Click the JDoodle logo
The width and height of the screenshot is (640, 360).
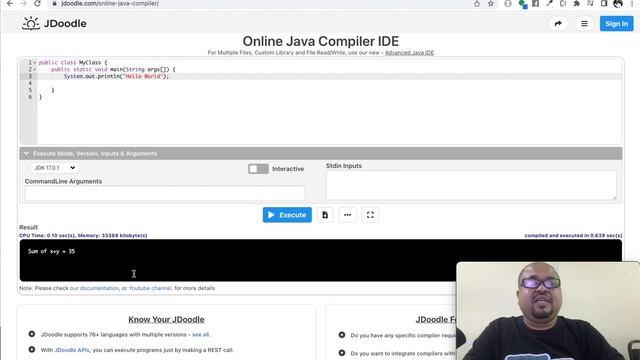pyautogui.click(x=54, y=23)
